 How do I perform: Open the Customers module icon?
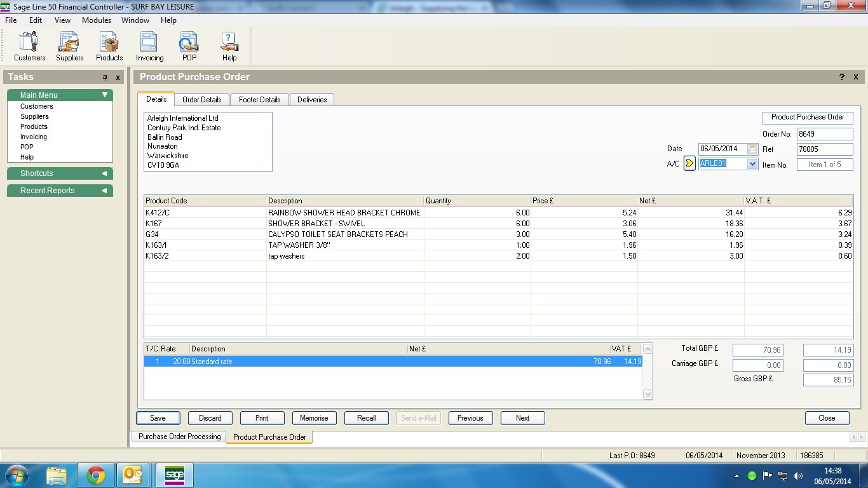pos(29,46)
